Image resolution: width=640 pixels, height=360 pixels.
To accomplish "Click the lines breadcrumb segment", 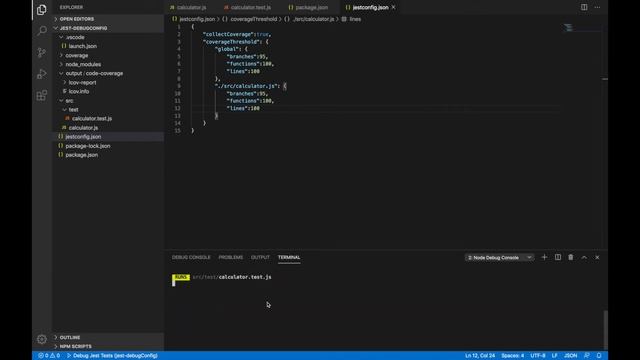I will pyautogui.click(x=351, y=19).
